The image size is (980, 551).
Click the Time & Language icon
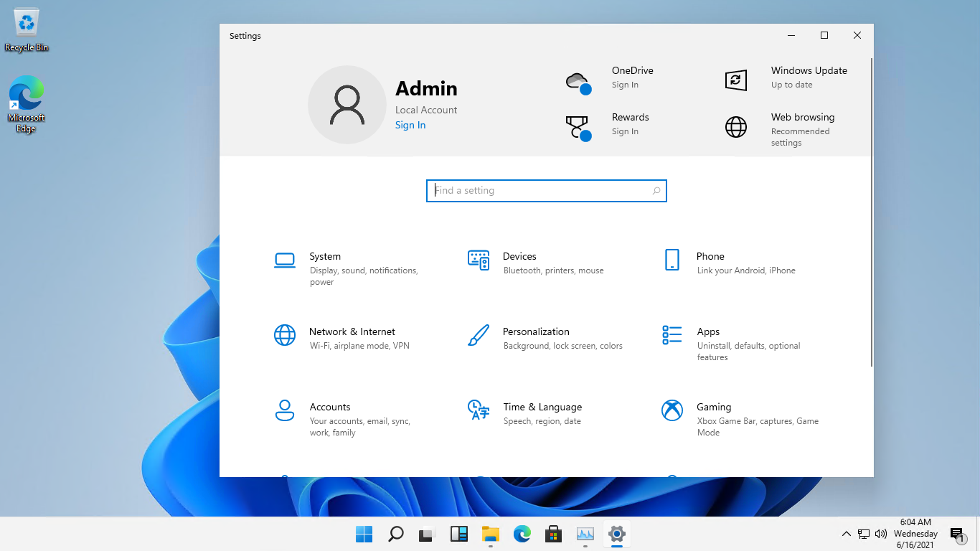[479, 410]
